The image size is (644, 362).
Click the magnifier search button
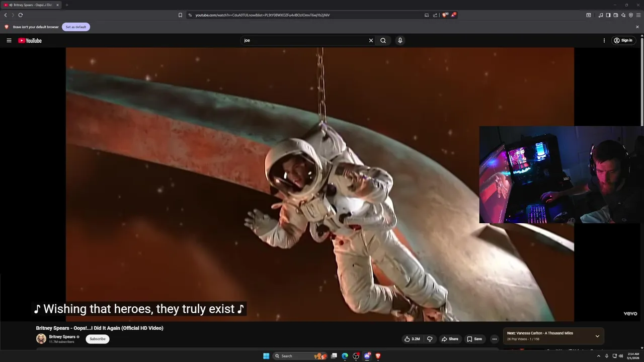click(x=383, y=40)
